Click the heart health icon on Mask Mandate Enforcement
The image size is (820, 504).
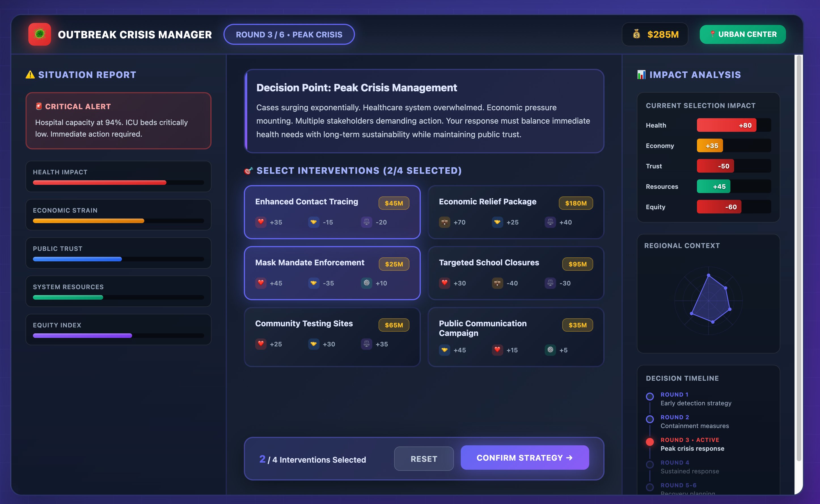click(x=261, y=283)
